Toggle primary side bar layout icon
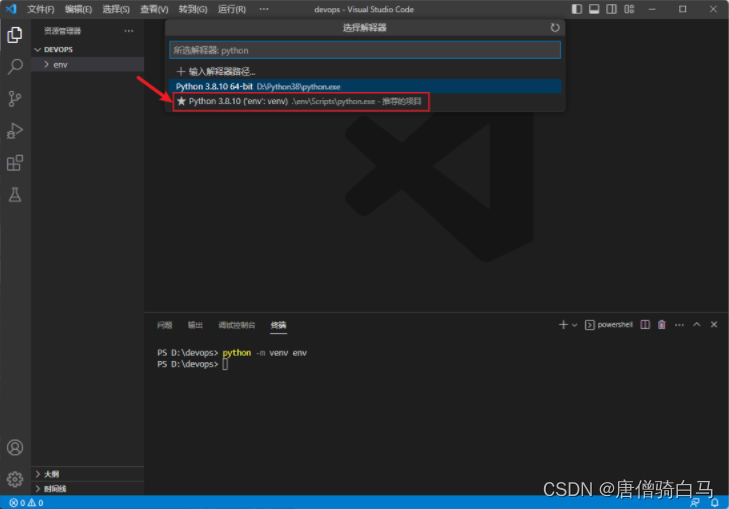Screen dimensions: 729x509 click(x=577, y=9)
